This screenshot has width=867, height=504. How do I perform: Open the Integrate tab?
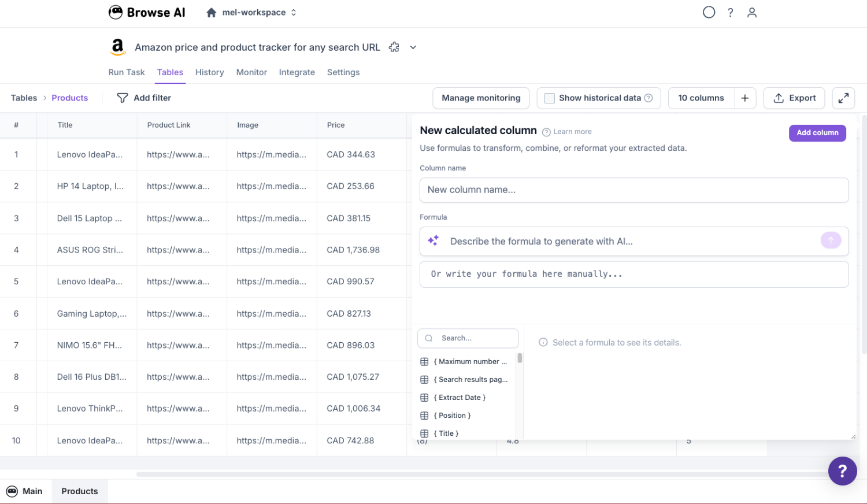[x=297, y=72]
